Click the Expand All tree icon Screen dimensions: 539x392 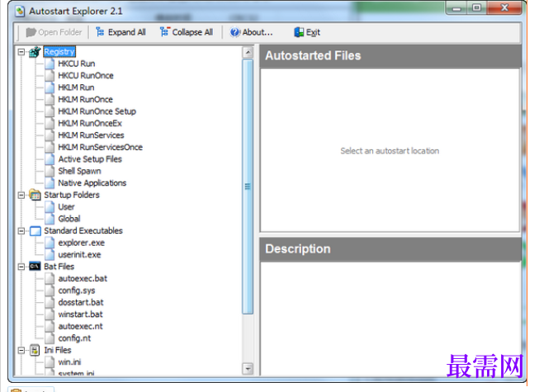pos(100,32)
